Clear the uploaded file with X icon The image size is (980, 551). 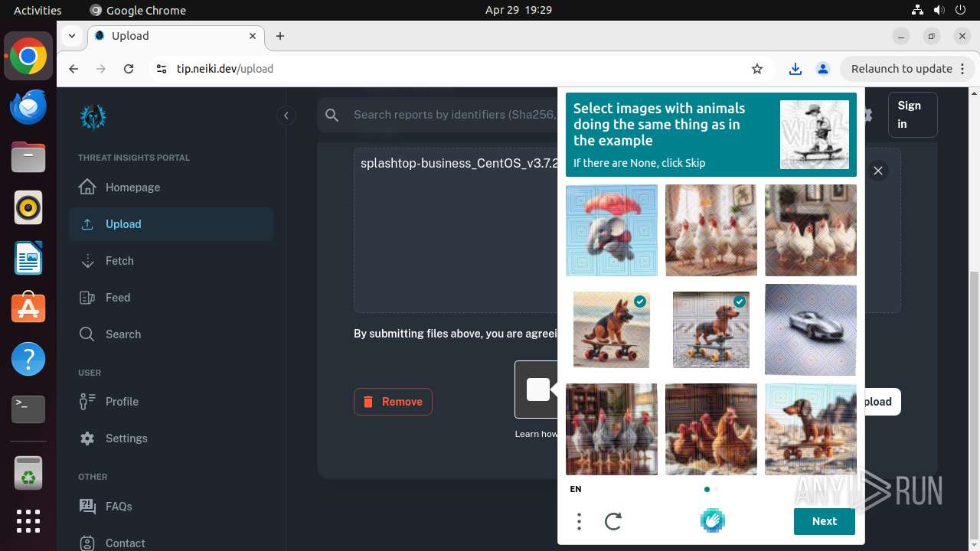(x=878, y=171)
